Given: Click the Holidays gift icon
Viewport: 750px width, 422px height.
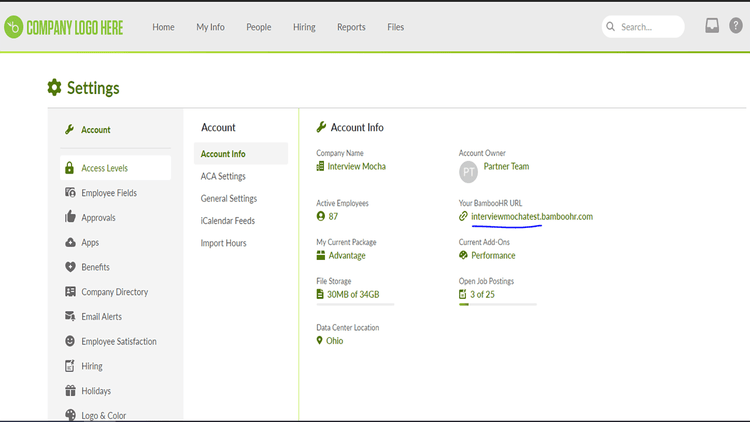Looking at the screenshot, I should (x=70, y=390).
